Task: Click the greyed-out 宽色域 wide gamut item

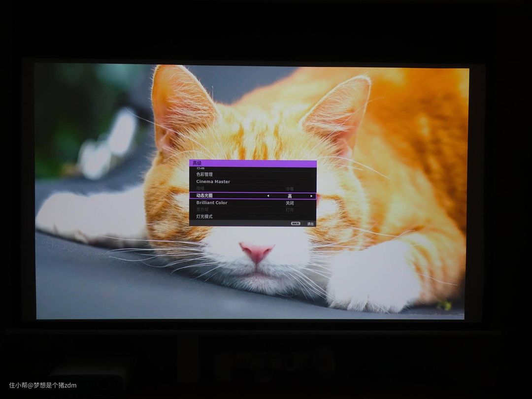Action: [202, 209]
